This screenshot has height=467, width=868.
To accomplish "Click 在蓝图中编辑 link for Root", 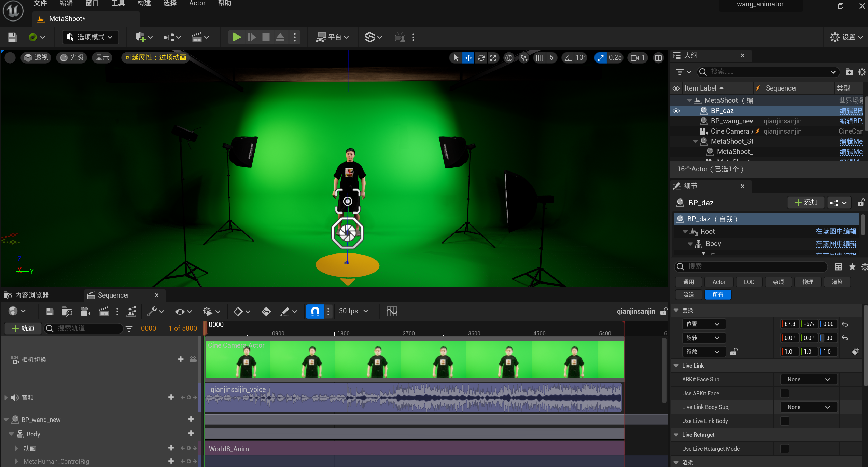I will (836, 231).
